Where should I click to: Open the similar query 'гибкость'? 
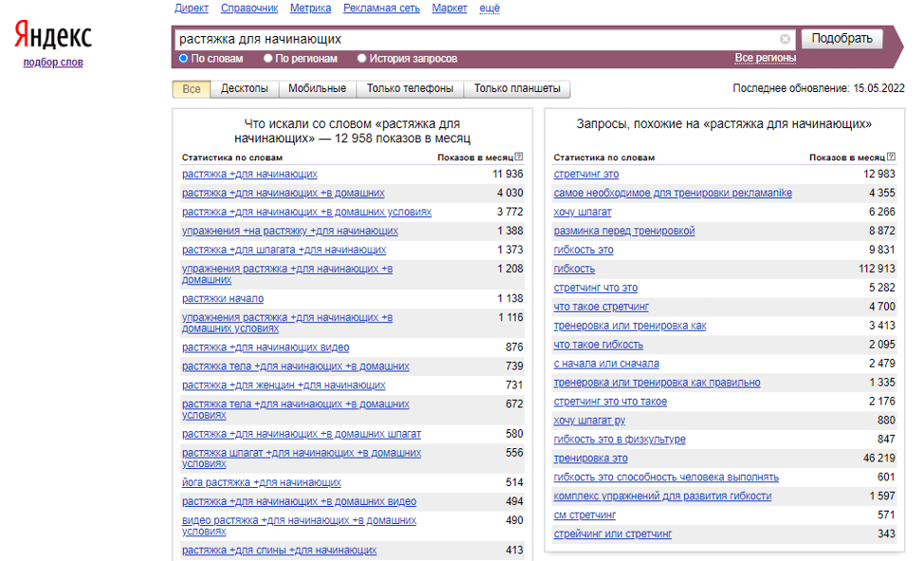575,269
